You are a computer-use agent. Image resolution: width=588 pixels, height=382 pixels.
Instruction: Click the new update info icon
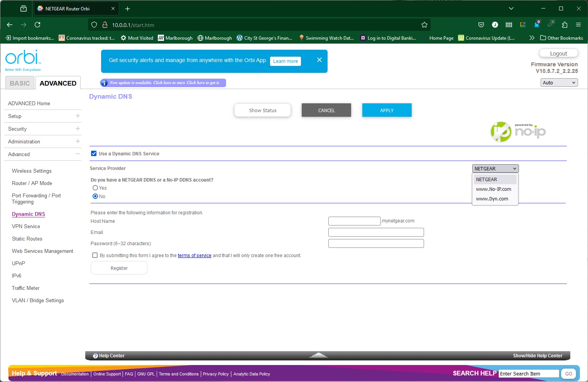tap(104, 83)
